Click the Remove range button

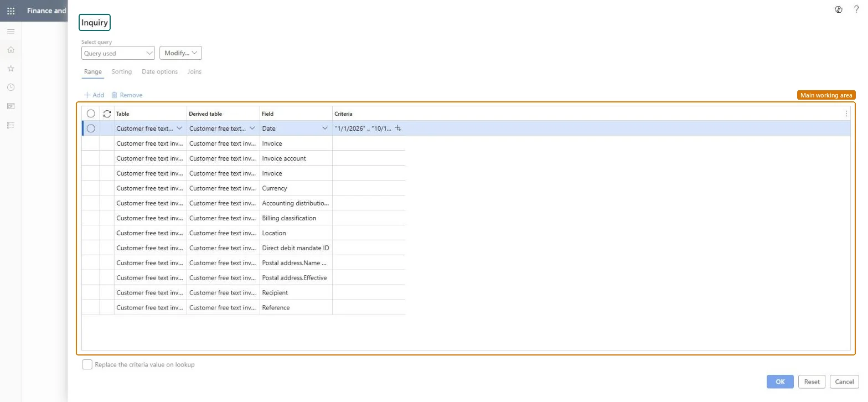click(127, 95)
